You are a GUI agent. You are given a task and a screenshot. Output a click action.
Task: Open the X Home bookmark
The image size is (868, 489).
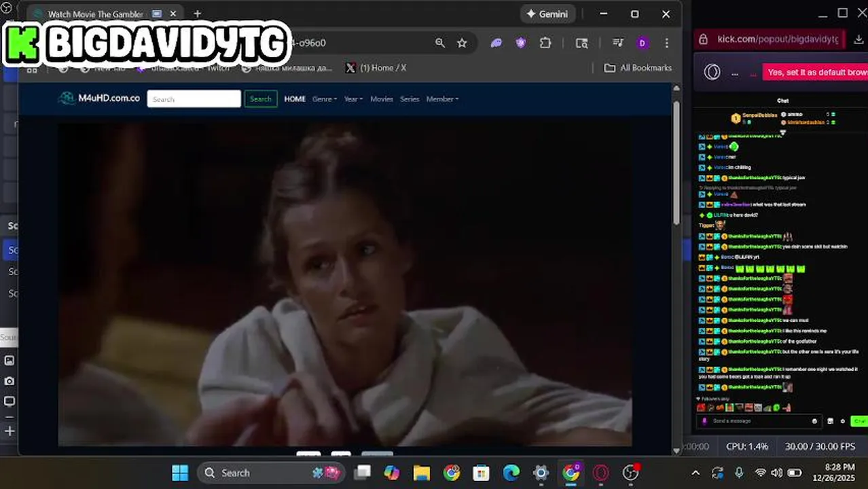click(x=376, y=68)
